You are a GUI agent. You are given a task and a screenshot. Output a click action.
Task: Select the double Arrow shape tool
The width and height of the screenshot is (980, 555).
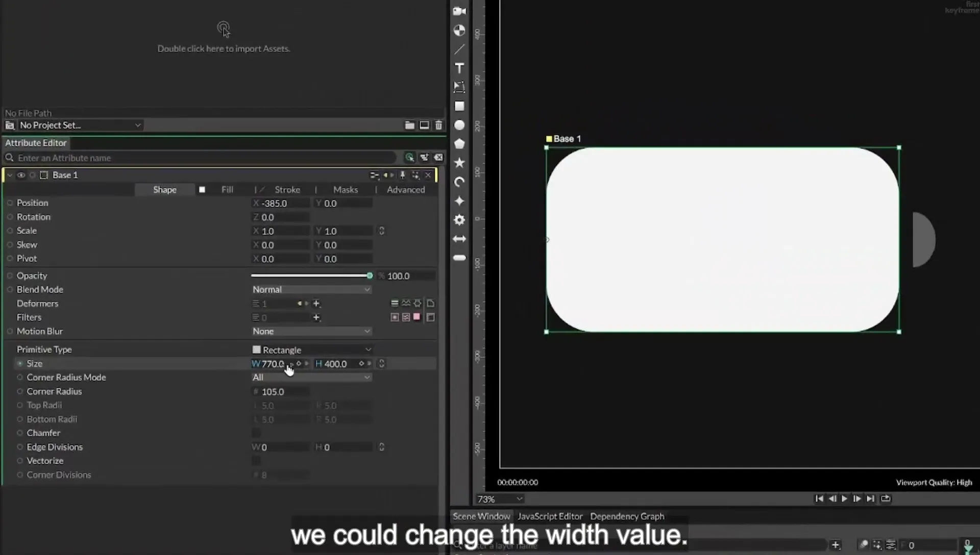(459, 239)
